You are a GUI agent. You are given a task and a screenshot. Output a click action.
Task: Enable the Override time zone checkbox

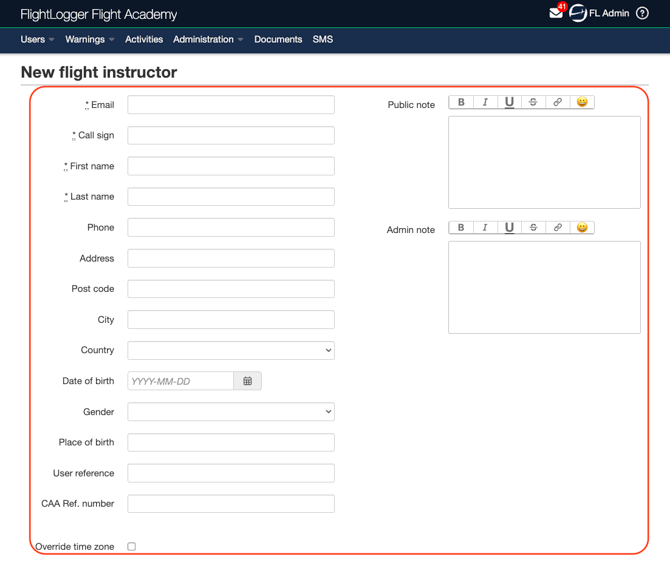pos(132,547)
